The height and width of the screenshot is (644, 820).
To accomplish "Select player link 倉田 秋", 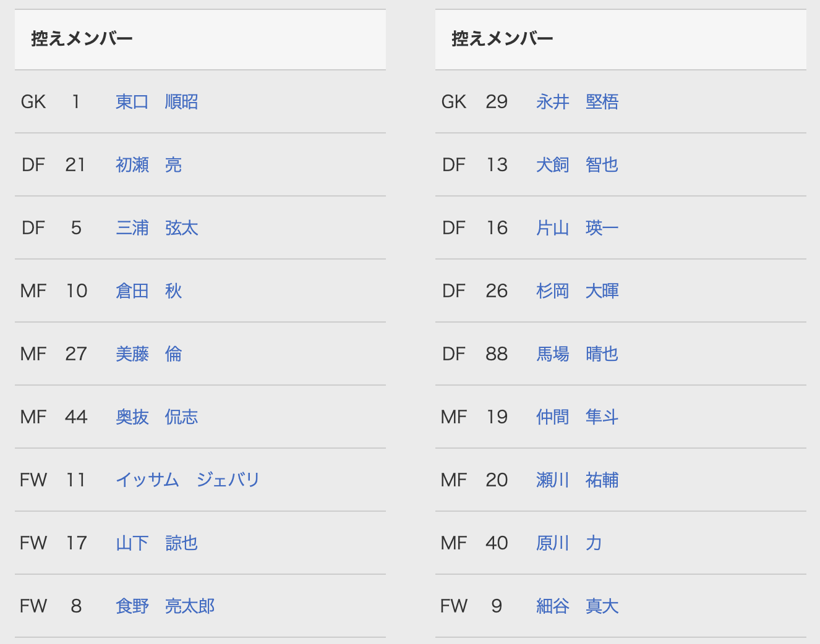I will tap(148, 291).
